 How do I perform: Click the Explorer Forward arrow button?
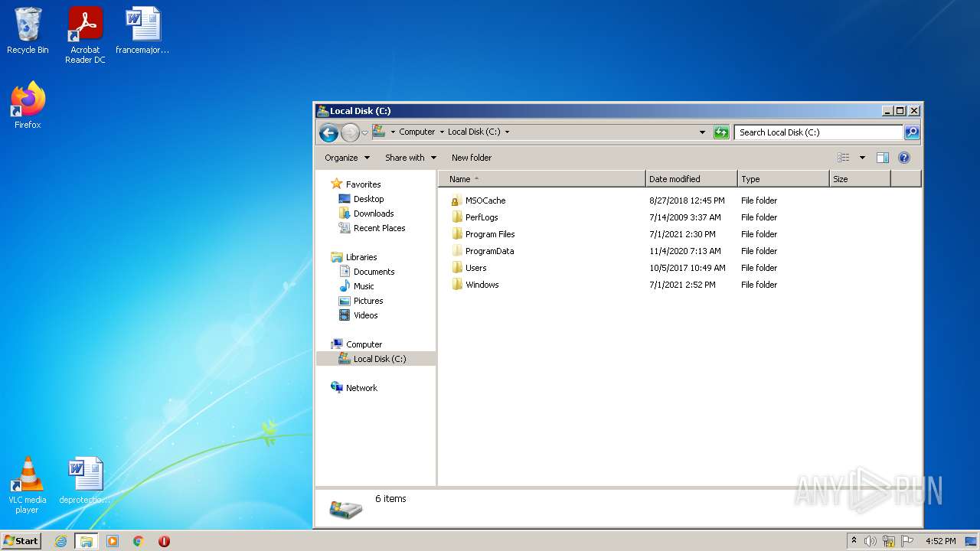click(350, 132)
